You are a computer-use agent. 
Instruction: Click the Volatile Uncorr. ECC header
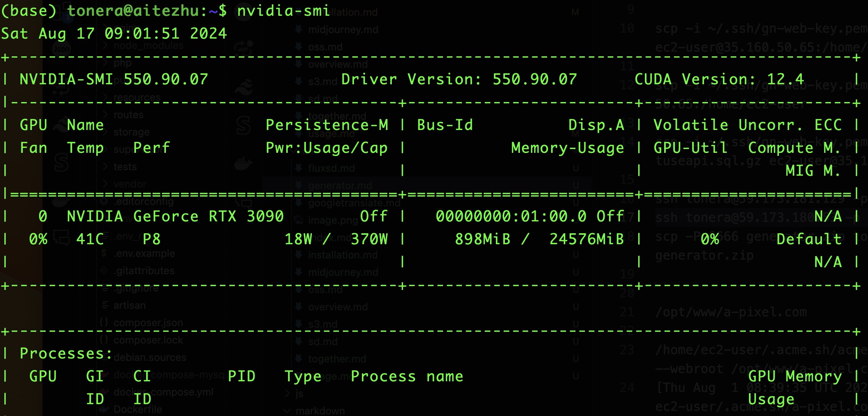coord(747,125)
